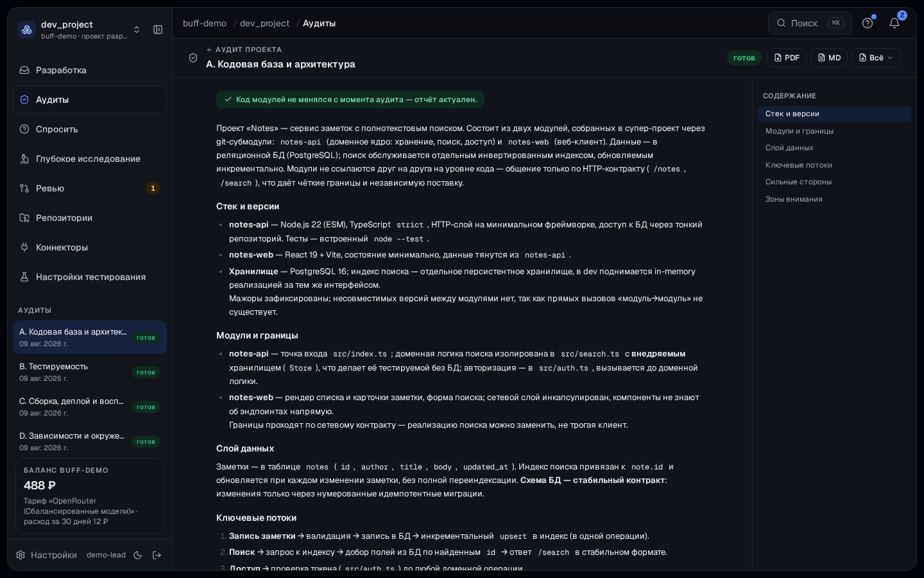
Task: Click the Настройки тестирования flask icon
Action: coord(24,277)
